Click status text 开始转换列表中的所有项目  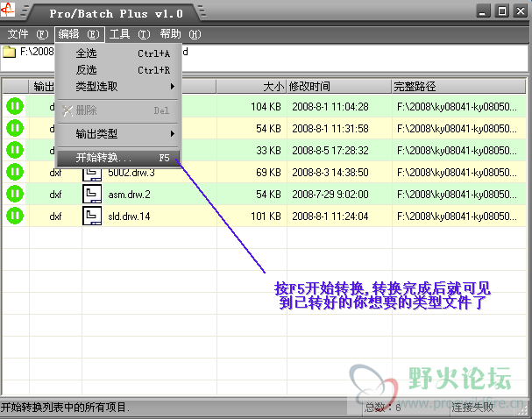pyautogui.click(x=65, y=407)
